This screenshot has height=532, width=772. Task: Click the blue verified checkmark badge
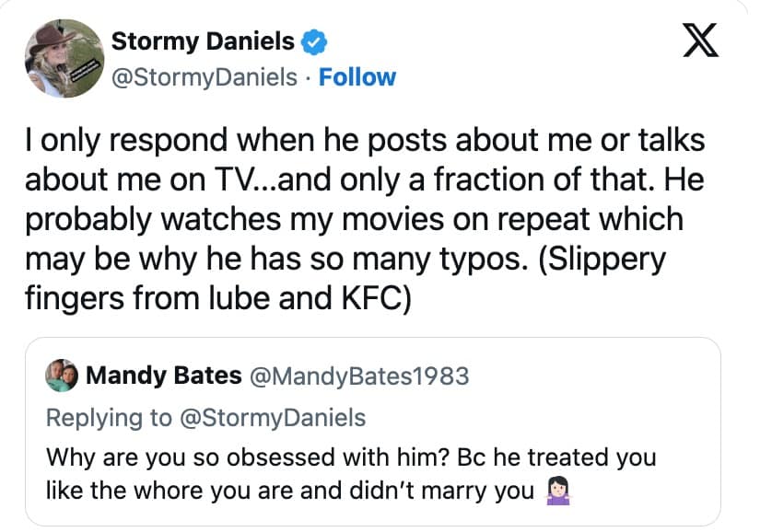tap(314, 41)
